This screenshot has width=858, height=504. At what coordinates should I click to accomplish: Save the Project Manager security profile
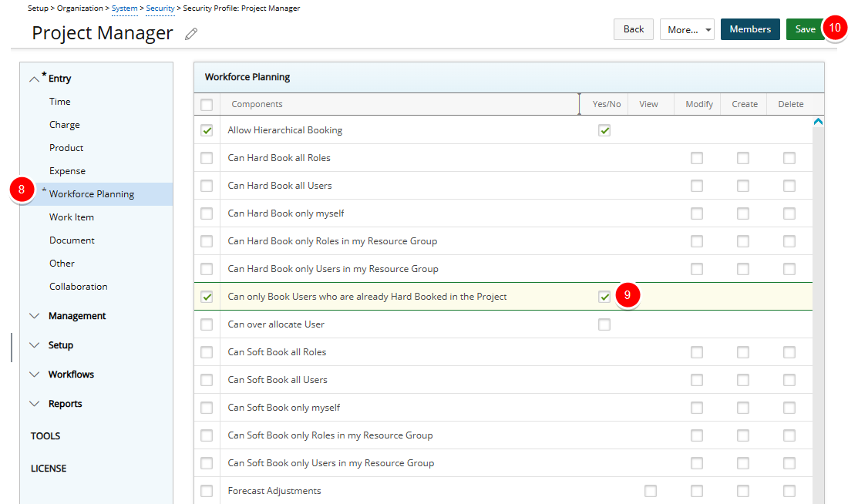(804, 29)
